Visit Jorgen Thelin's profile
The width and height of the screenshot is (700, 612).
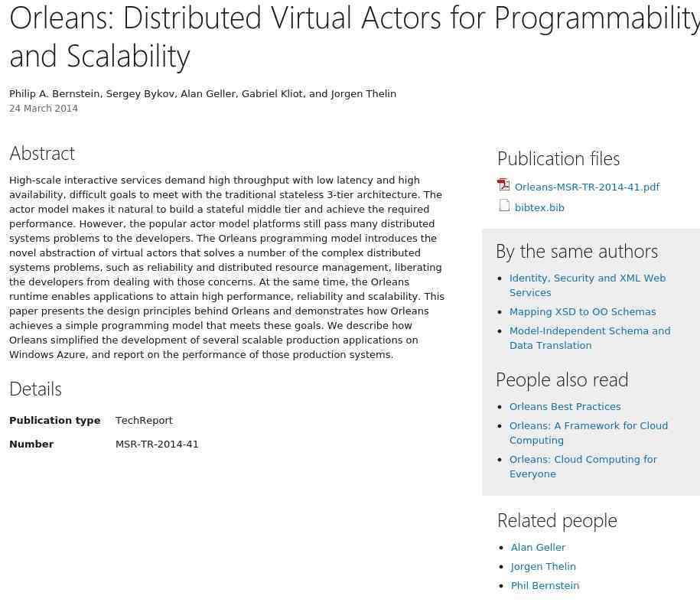pos(543,566)
